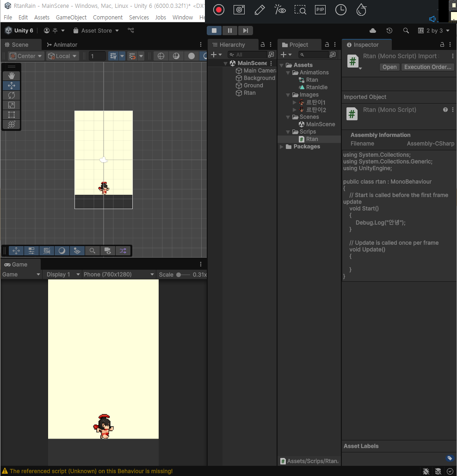
Task: Select the Scale tool
Action: click(12, 105)
